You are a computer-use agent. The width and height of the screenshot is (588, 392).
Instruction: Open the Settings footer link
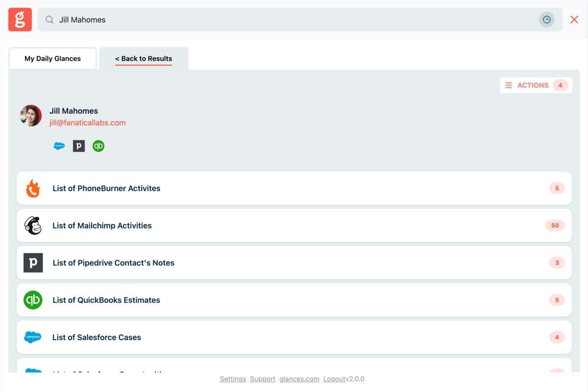(233, 379)
